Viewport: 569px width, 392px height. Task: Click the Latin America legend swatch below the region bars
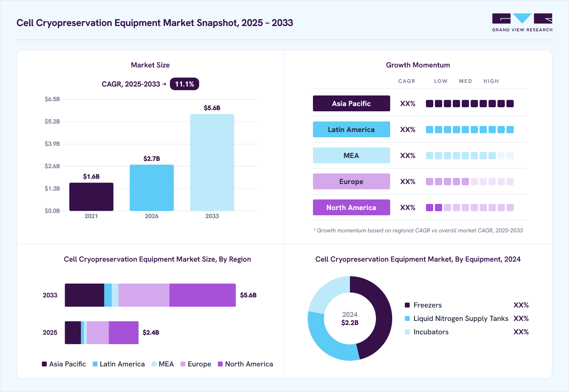[95, 364]
